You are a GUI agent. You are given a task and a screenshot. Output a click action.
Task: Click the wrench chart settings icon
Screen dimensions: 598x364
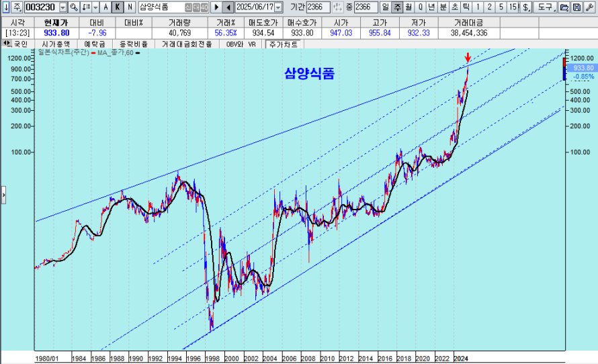[x=589, y=7]
